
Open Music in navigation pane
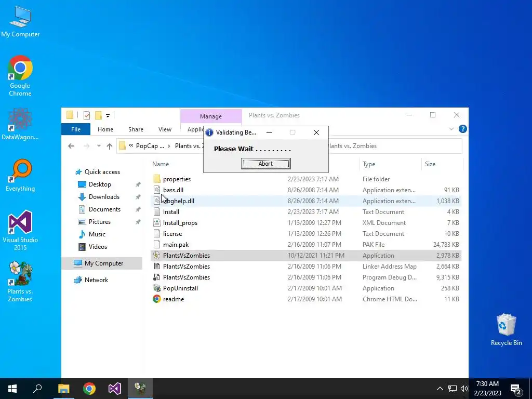click(97, 234)
